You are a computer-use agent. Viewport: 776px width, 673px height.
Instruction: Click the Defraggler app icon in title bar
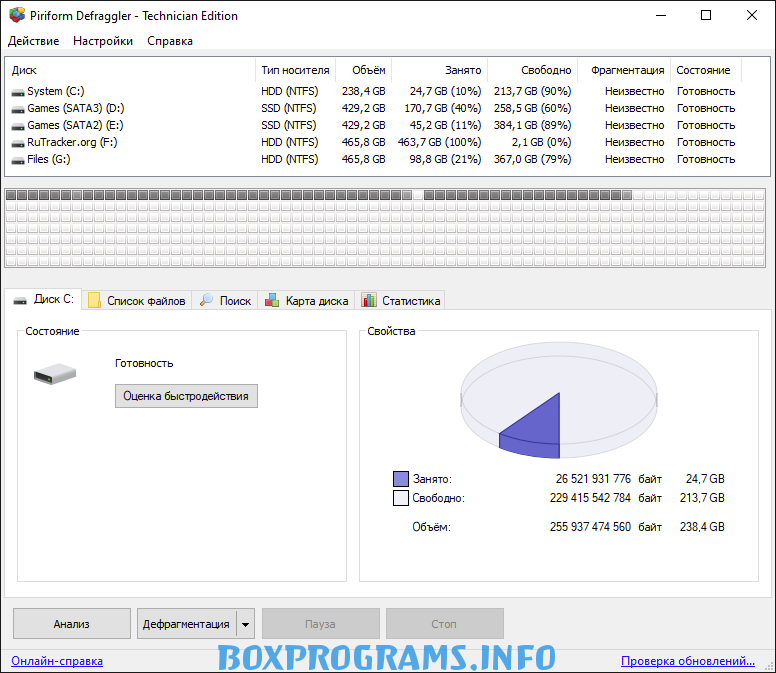[x=17, y=15]
